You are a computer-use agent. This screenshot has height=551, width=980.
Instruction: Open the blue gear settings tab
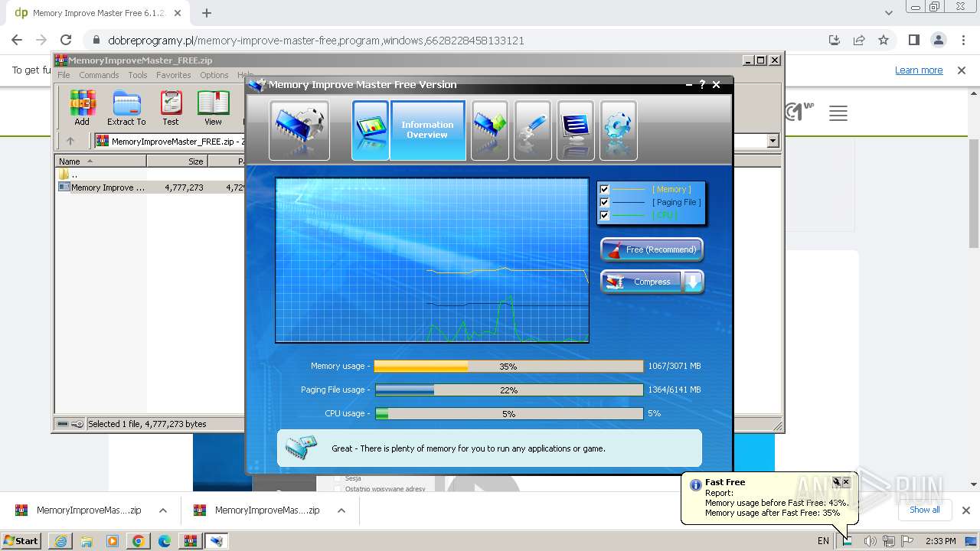tap(619, 131)
